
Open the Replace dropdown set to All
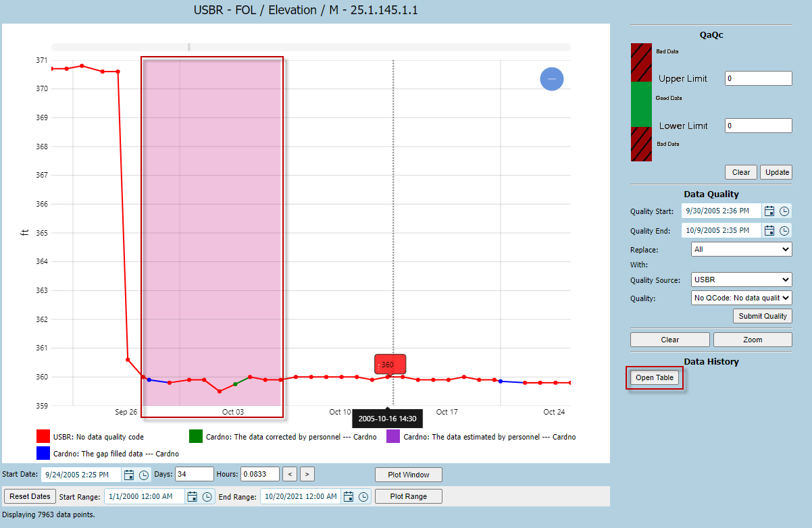tap(742, 249)
